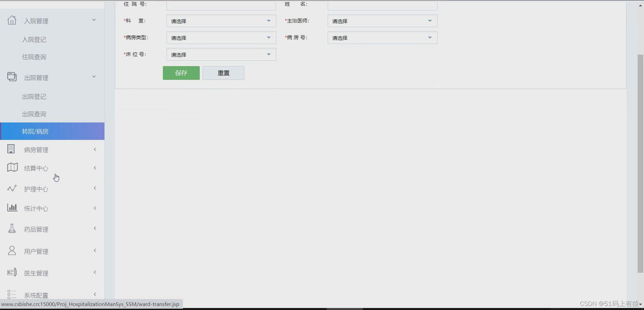This screenshot has width=644, height=310.
Task: Click the green 保存 button
Action: pyautogui.click(x=181, y=73)
